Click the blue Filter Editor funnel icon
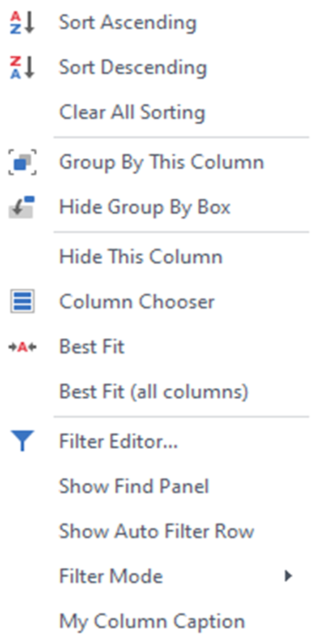Screen dimensions: 311x644 point(22,442)
